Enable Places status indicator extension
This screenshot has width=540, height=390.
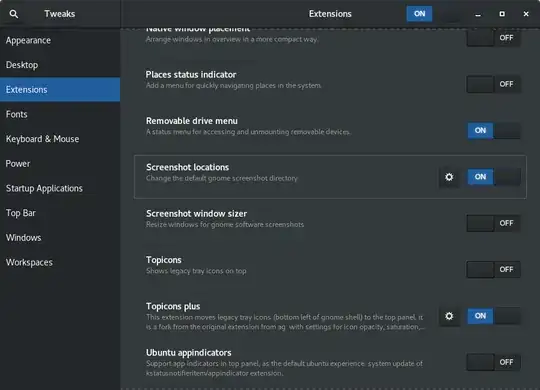click(494, 84)
